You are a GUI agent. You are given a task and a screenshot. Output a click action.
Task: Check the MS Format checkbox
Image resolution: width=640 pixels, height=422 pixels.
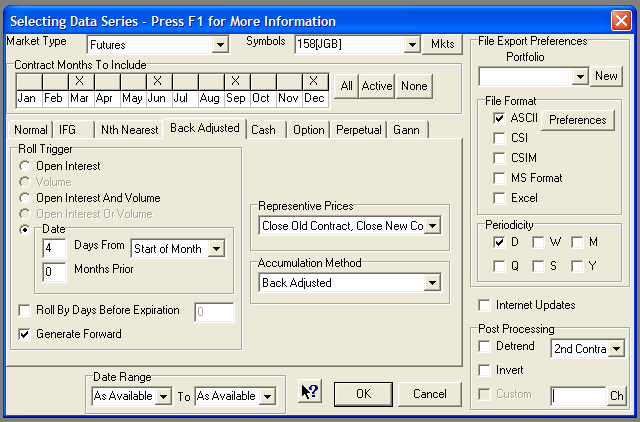pos(499,178)
